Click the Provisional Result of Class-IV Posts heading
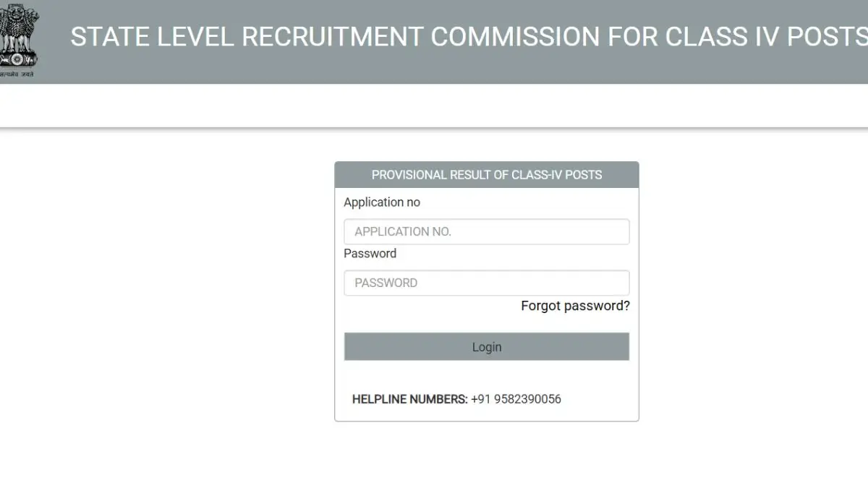 tap(486, 175)
